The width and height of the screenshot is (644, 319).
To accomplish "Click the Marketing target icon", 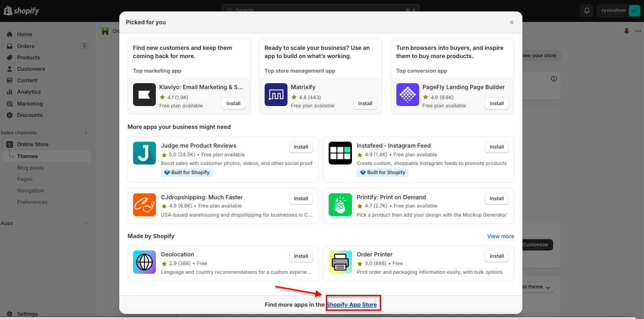I will pyautogui.click(x=10, y=104).
